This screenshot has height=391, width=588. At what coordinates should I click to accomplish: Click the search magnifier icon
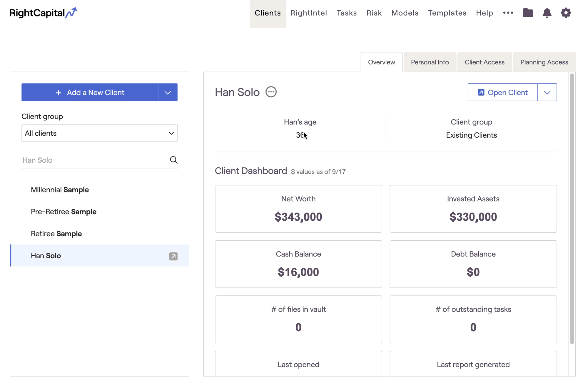pos(173,160)
